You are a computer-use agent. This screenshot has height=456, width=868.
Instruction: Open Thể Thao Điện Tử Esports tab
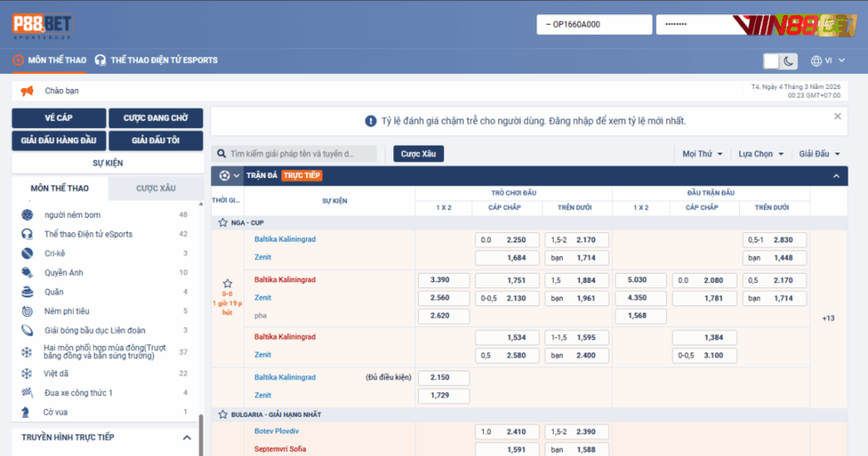[x=157, y=60]
